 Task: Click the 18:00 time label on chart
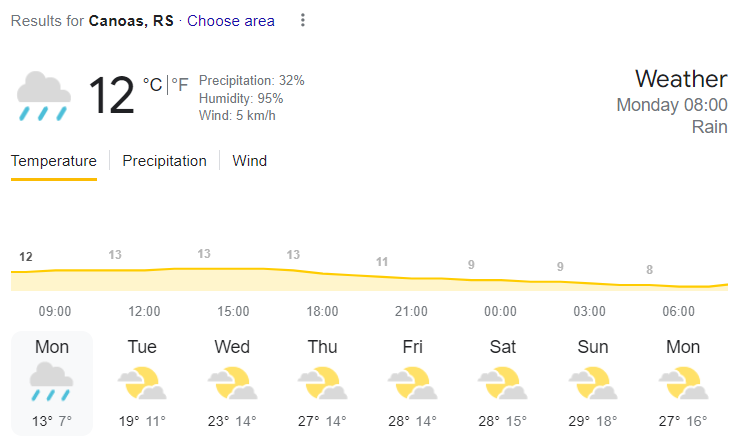coord(322,311)
